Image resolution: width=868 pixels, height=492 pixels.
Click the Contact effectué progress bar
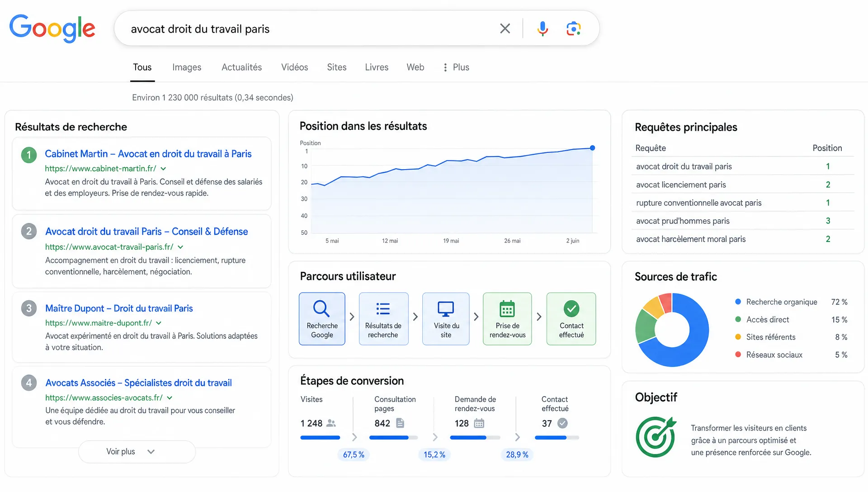pos(557,438)
